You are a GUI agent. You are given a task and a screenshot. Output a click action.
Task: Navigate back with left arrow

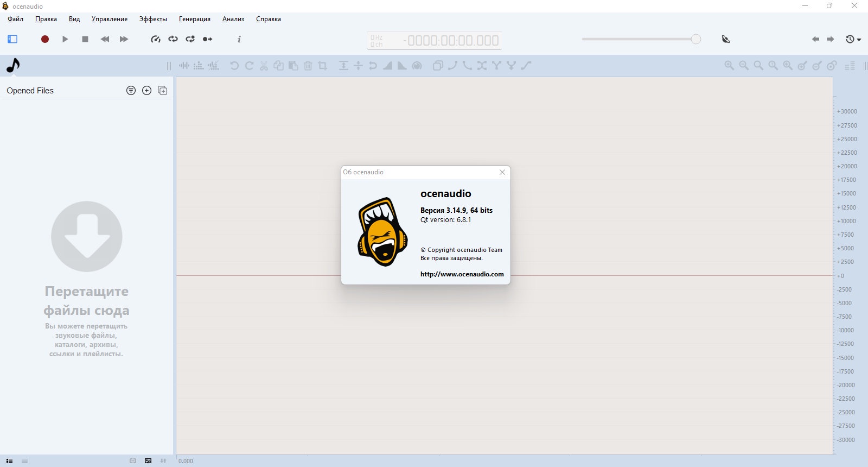tap(815, 39)
